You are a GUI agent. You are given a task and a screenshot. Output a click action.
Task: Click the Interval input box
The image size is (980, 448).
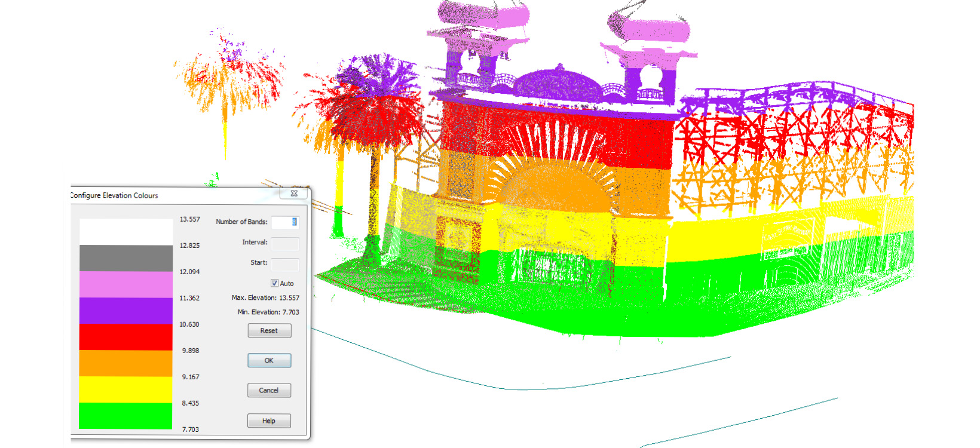pos(284,243)
